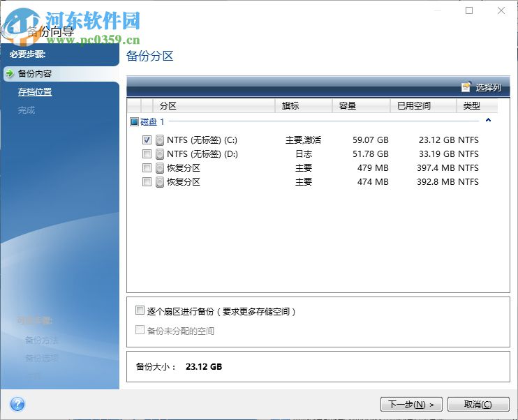
Task: Click the 33.19 GB used space value
Action: pos(437,154)
